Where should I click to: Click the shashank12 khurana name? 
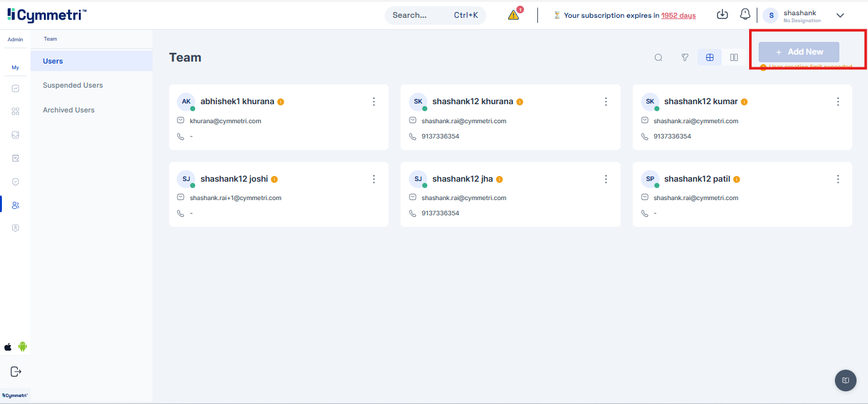click(472, 102)
